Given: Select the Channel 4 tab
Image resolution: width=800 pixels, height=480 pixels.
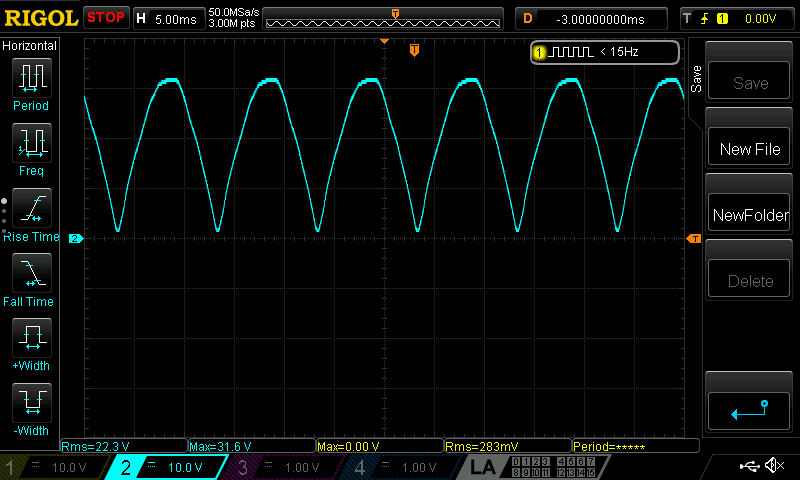Looking at the screenshot, I should tap(399, 467).
